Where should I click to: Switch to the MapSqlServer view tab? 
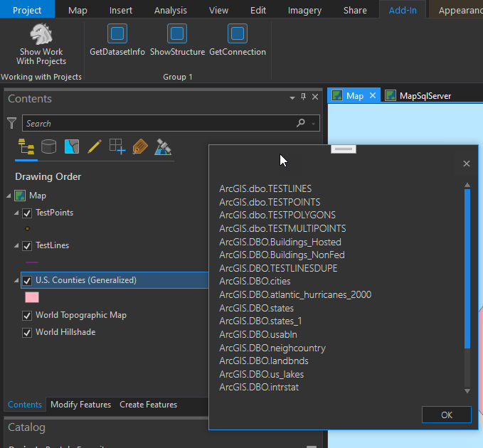pyautogui.click(x=419, y=96)
